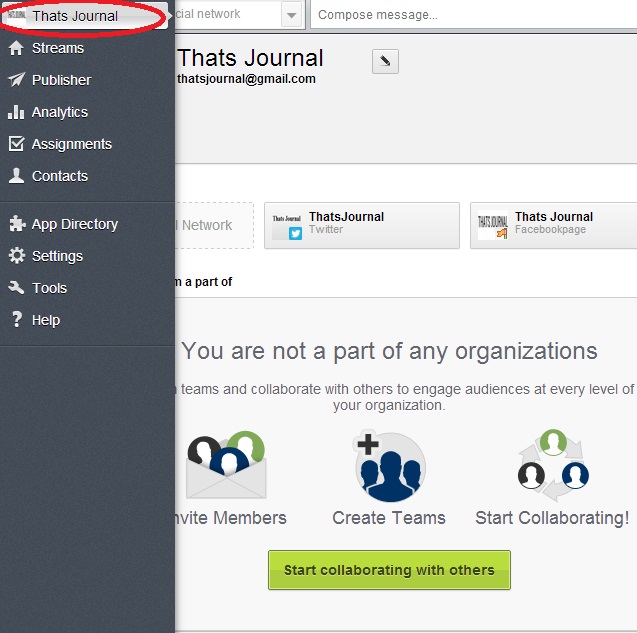Click the Settings gear icon

pos(17,256)
